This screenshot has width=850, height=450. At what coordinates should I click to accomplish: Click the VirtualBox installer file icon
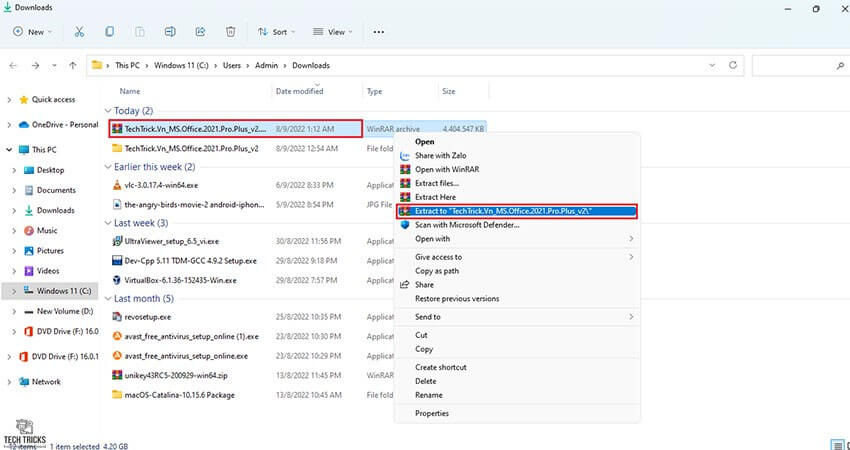click(117, 280)
